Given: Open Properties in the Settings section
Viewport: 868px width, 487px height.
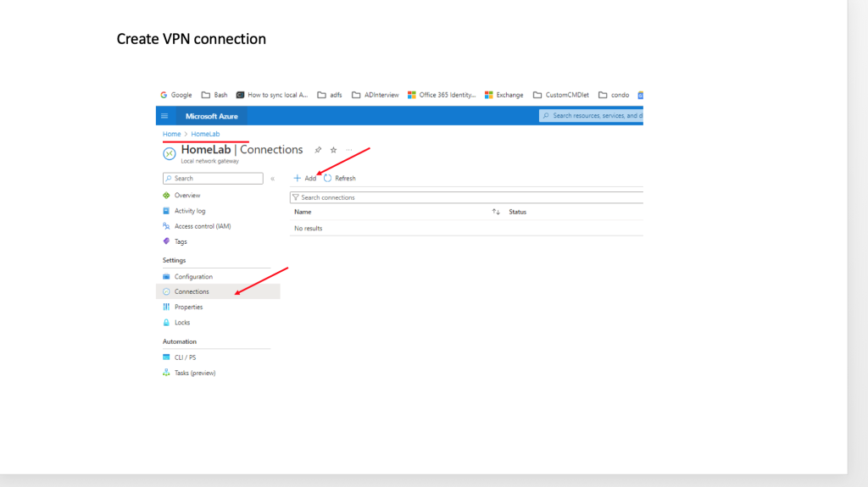Looking at the screenshot, I should [188, 307].
